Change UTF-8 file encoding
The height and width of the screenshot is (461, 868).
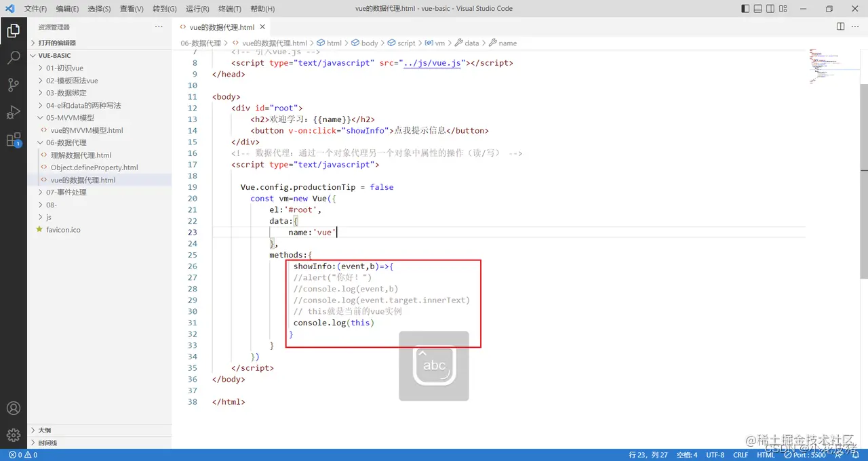pos(715,455)
